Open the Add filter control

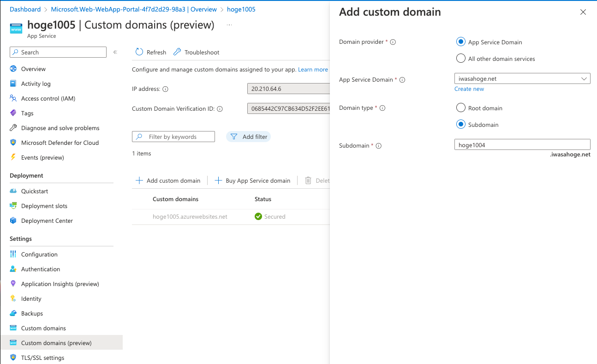tap(248, 137)
